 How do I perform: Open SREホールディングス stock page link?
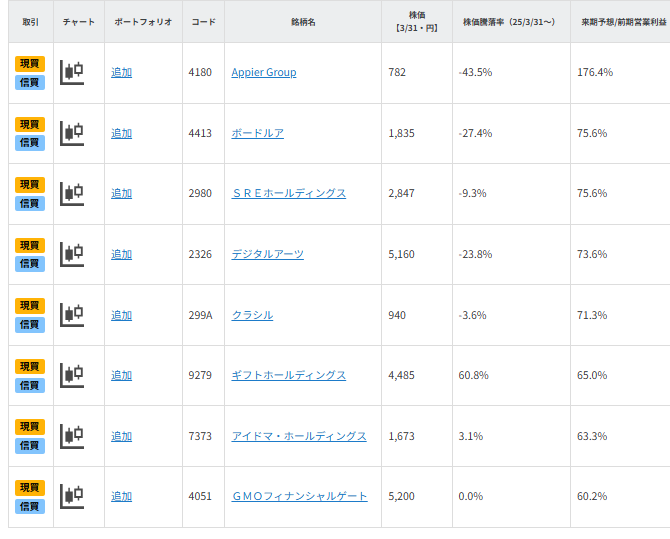coord(288,193)
